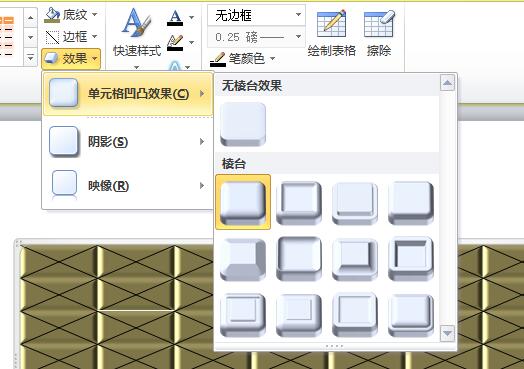The image size is (524, 369).
Task: Choose first bevel in row two
Action: pyautogui.click(x=243, y=259)
